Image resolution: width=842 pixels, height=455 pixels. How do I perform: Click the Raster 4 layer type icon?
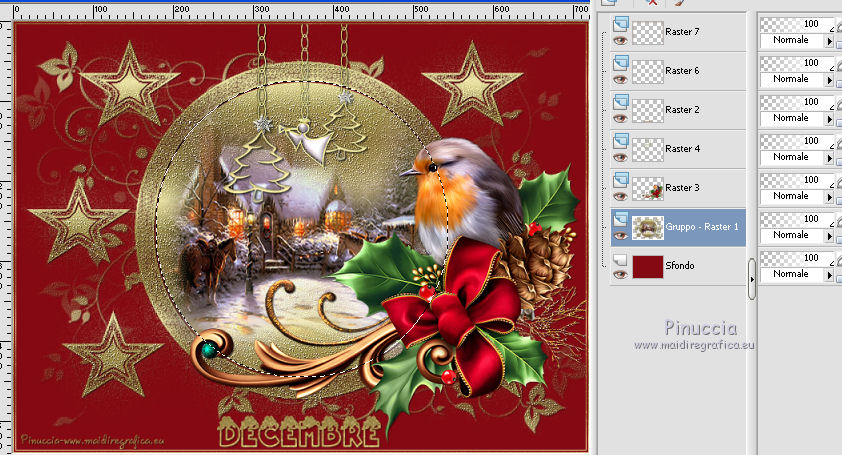(x=621, y=141)
